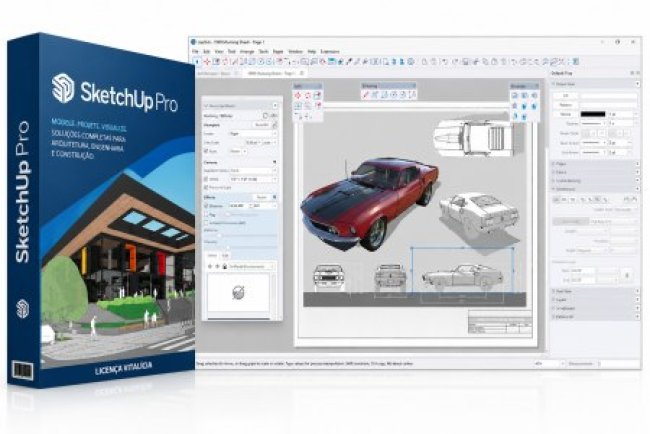Screen dimensions: 650x434
Task: Click the second icon in Drawing floating toolbar
Action: (375, 95)
